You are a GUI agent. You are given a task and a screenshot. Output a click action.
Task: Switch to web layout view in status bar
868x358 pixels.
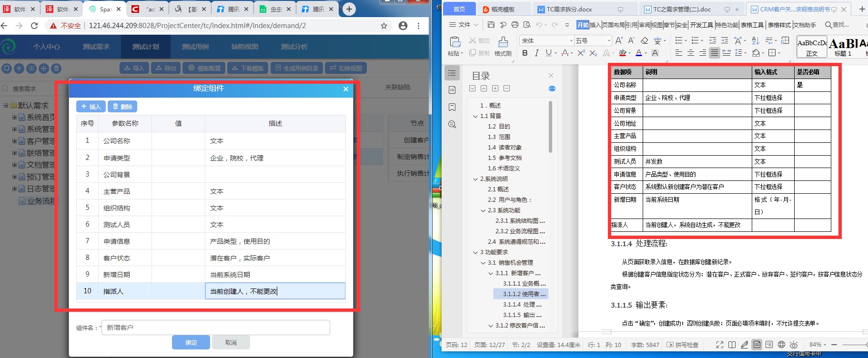point(781,345)
